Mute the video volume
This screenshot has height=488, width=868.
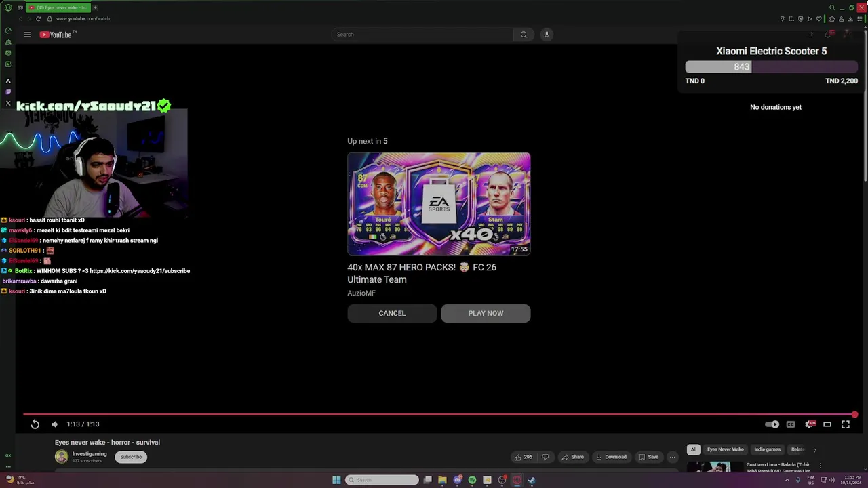pyautogui.click(x=55, y=424)
